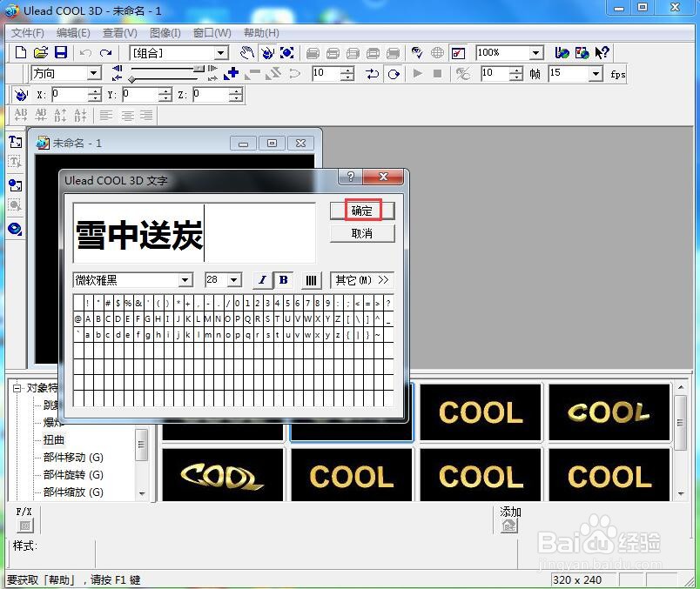Image resolution: width=700 pixels, height=589 pixels.
Task: Select 扭曲 in effects tree
Action: click(x=54, y=440)
